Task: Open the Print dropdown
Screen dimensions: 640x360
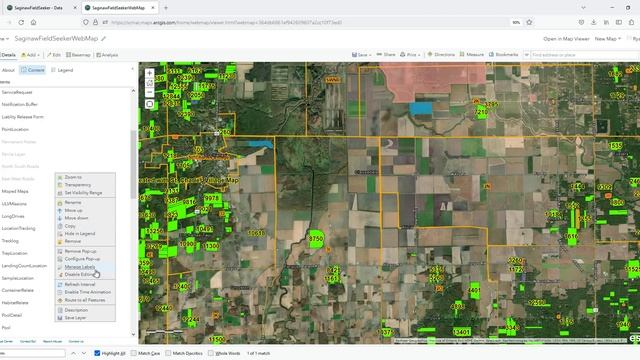Action: click(x=410, y=55)
